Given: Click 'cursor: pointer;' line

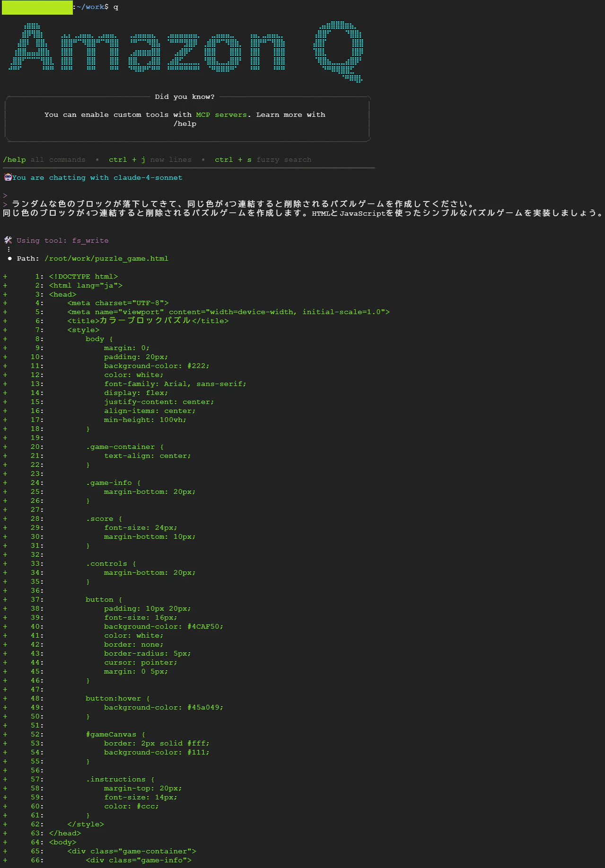Looking at the screenshot, I should click(140, 662).
